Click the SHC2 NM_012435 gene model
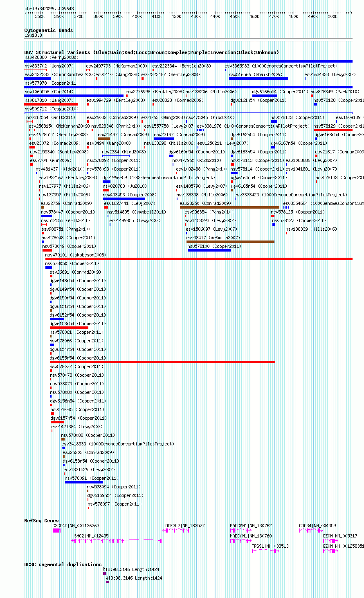This screenshot has width=364, height=598. [117, 541]
